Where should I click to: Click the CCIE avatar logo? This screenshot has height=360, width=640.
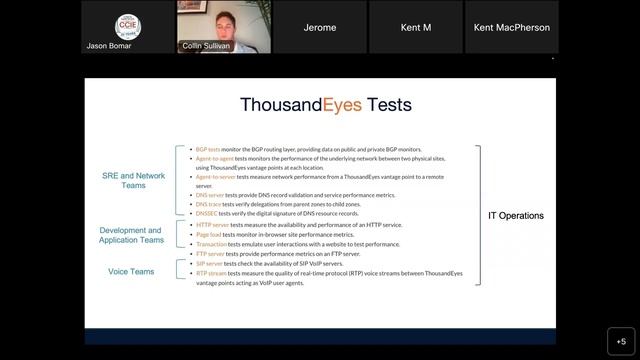point(128,27)
